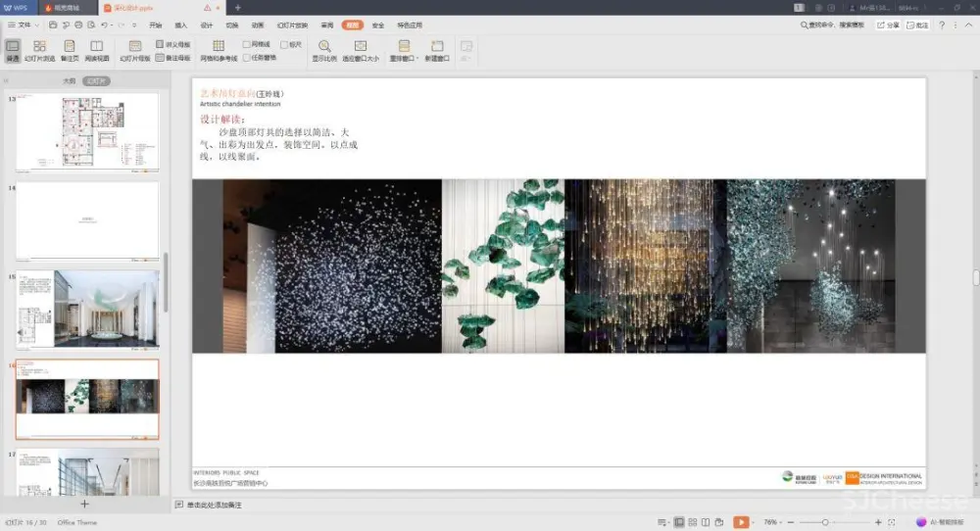Switch to Normal view in the ribbon
The height and width of the screenshot is (531, 980).
[x=13, y=51]
